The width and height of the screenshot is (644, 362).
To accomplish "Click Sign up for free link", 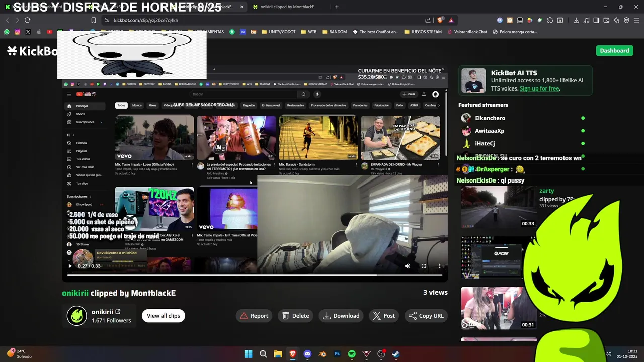I will 539,88.
